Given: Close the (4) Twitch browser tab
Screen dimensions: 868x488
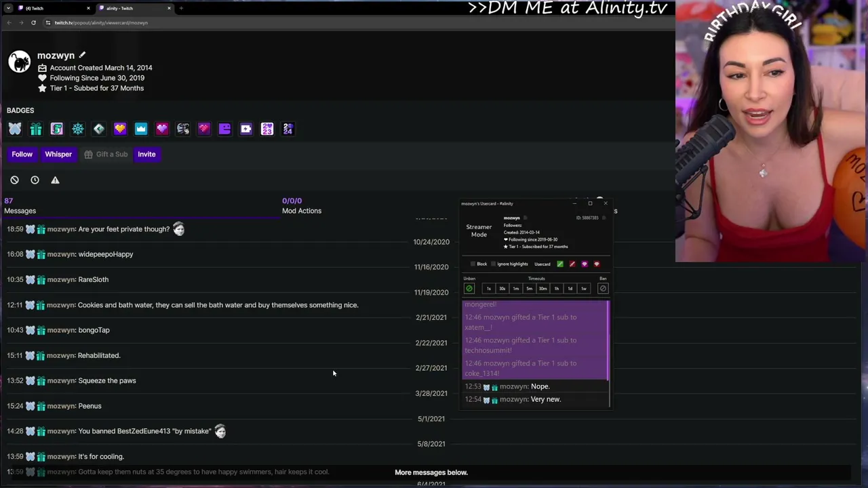Looking at the screenshot, I should point(88,8).
